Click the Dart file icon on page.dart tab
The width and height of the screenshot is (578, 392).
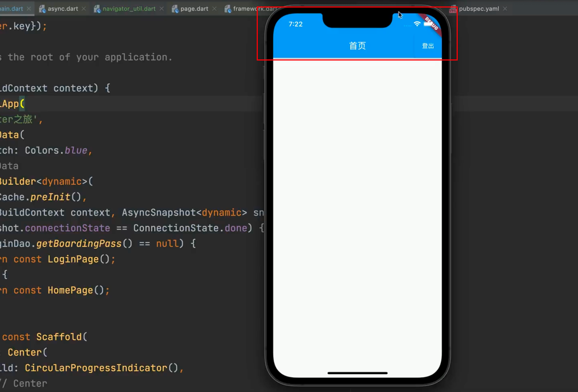[x=175, y=9]
